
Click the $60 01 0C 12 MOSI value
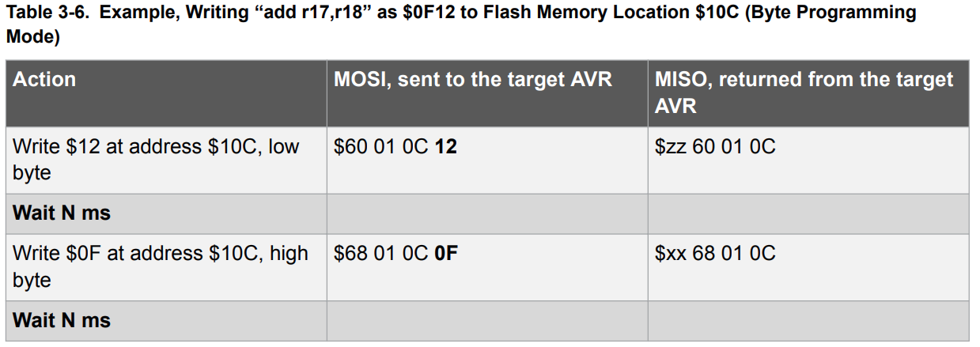tap(395, 147)
